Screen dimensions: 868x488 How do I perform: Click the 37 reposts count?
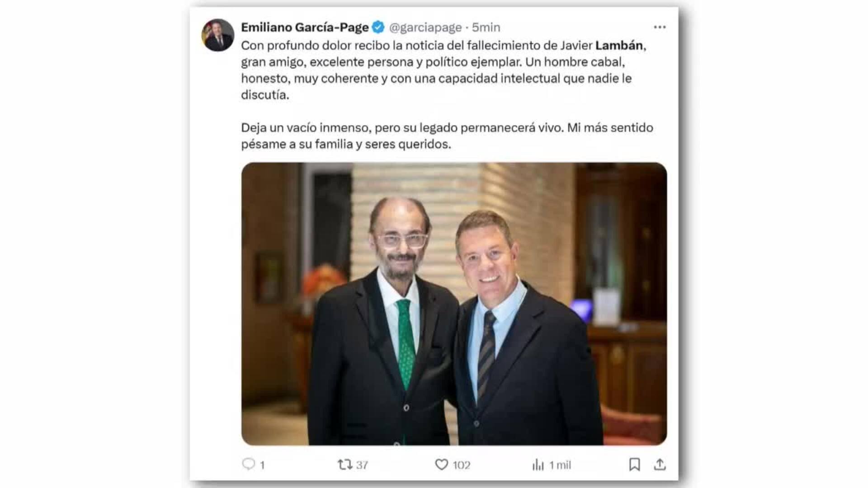point(362,465)
